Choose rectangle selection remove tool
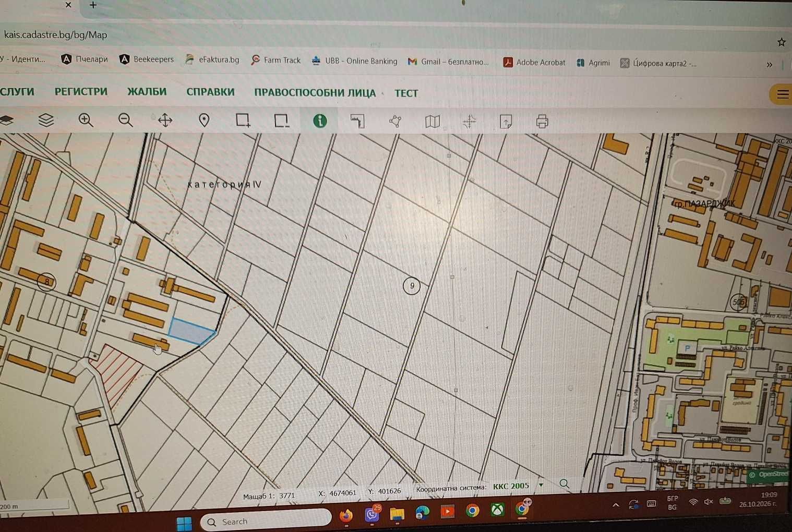Viewport: 792px width, 532px height. tap(281, 121)
